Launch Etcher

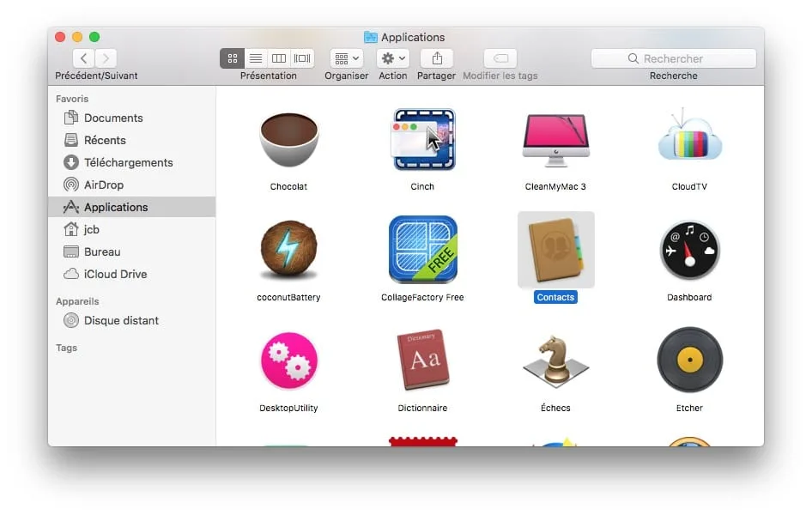(x=688, y=360)
